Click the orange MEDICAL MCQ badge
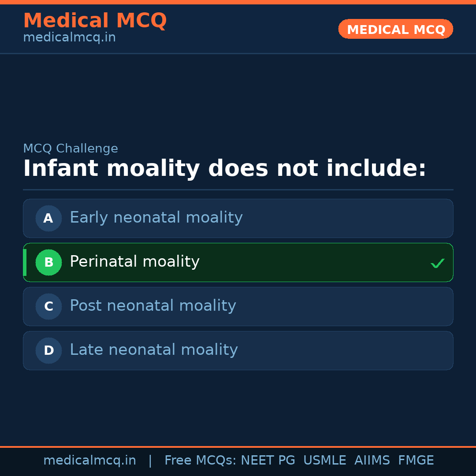This screenshot has height=476, width=476. pos(395,29)
